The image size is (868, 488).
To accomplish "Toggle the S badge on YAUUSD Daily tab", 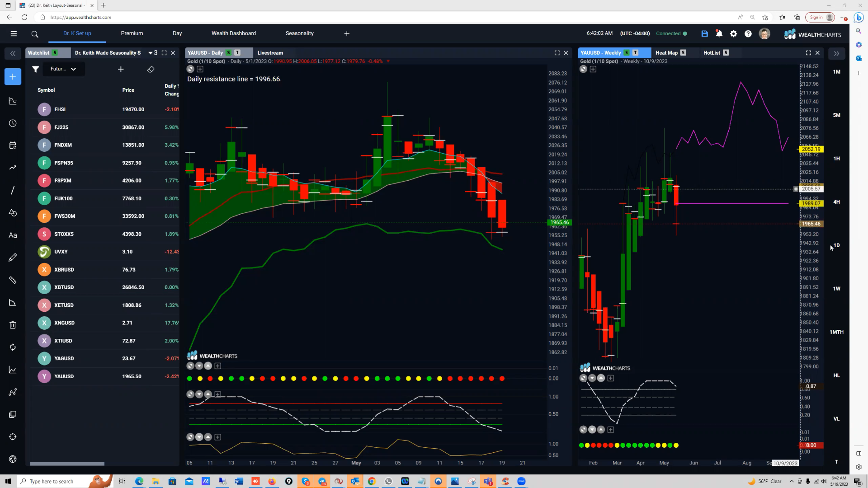I will point(228,53).
